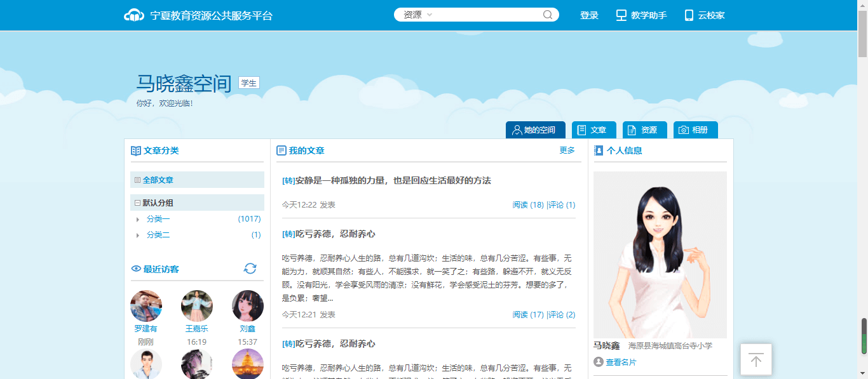Open the 教学助手 monitor icon
The height and width of the screenshot is (379, 868).
click(621, 15)
